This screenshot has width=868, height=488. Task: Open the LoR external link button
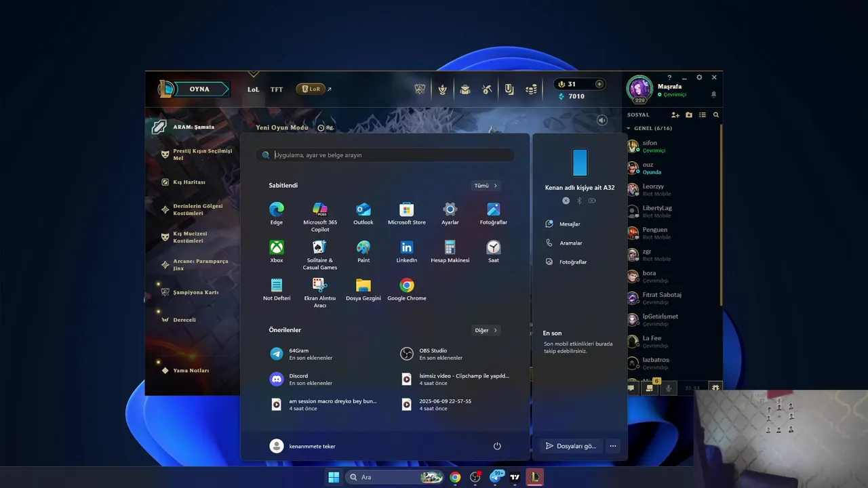pyautogui.click(x=314, y=89)
